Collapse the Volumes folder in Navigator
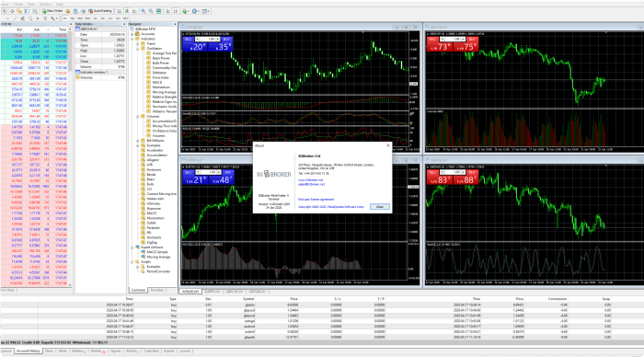The height and width of the screenshot is (357, 644). pos(138,117)
